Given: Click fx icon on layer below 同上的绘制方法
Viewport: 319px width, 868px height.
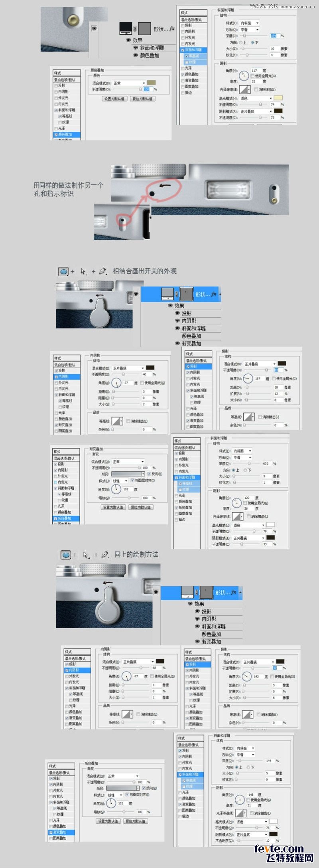Looking at the screenshot, I should [x=234, y=592].
